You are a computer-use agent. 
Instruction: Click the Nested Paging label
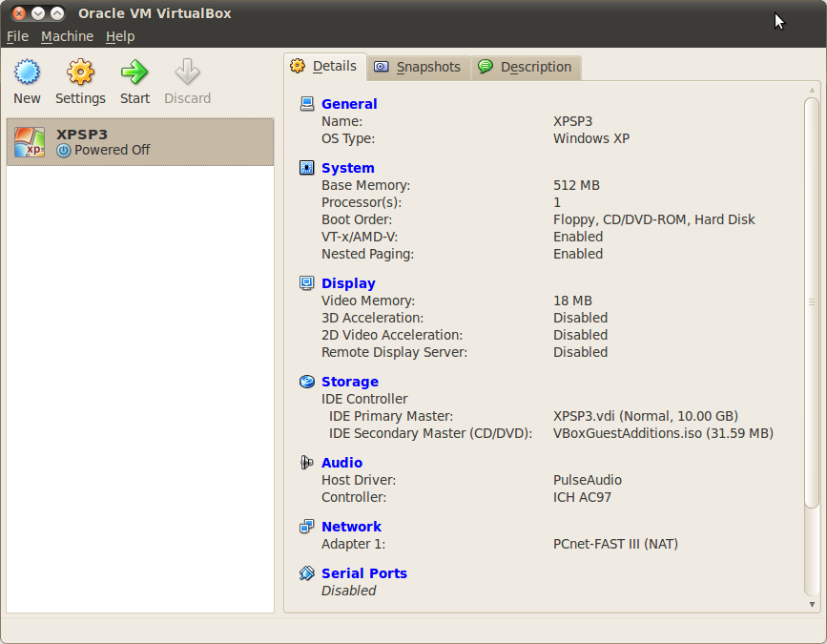(367, 254)
